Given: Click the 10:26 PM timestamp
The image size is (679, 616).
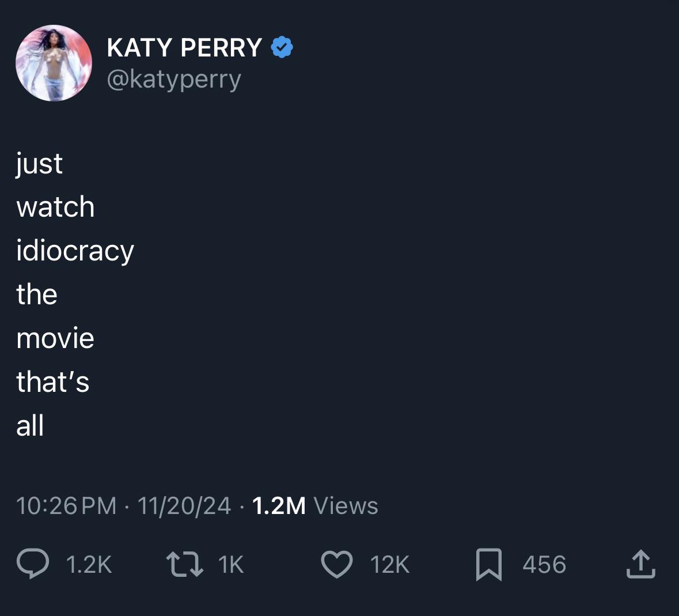Looking at the screenshot, I should 66,506.
